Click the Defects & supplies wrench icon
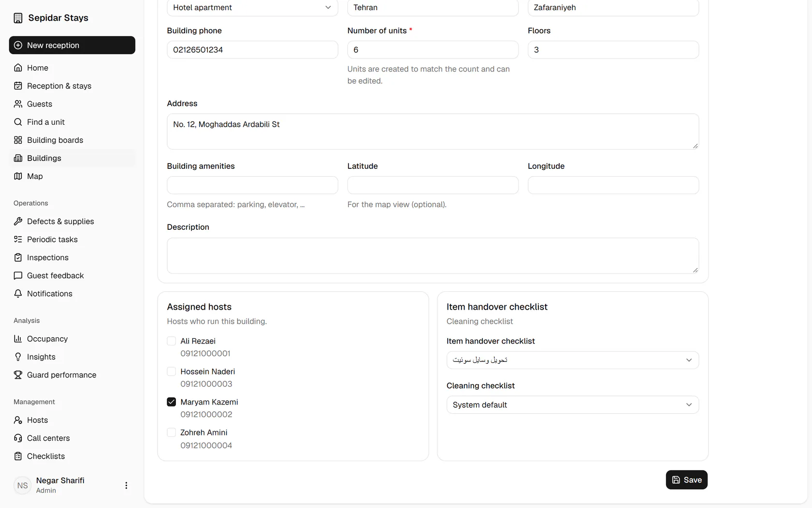Image resolution: width=812 pixels, height=508 pixels. 18,221
